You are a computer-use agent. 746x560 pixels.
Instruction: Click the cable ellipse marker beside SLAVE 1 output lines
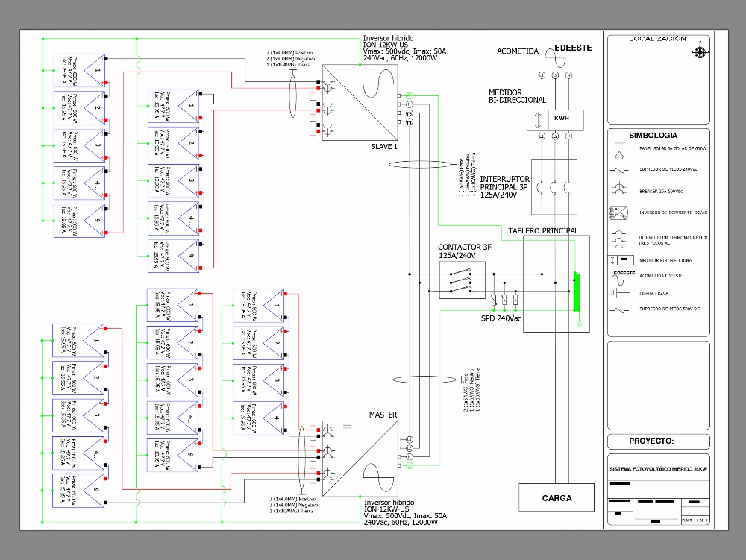tap(420, 165)
